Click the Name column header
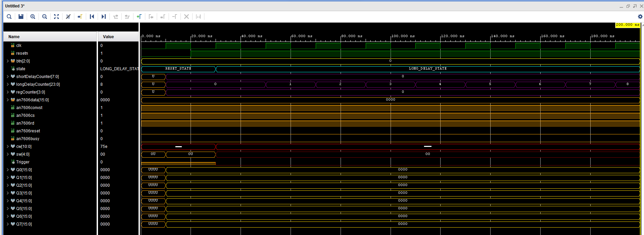Viewport: 644px width, 235px height. 50,36
